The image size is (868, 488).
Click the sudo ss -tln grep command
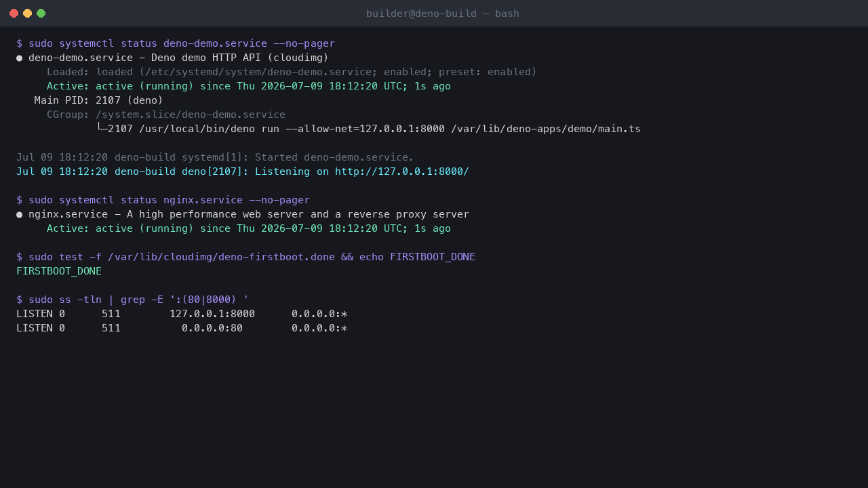pos(132,300)
